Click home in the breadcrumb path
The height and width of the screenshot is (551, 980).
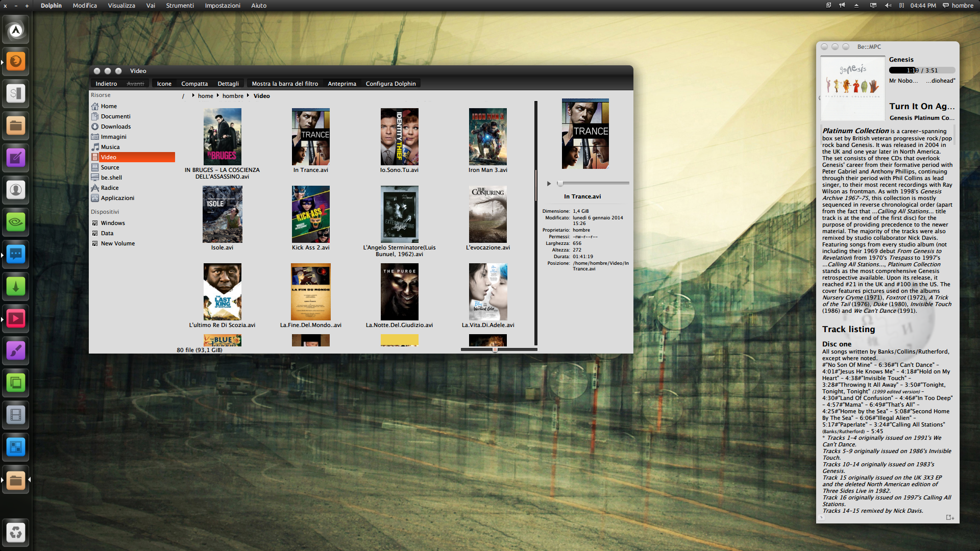point(206,96)
